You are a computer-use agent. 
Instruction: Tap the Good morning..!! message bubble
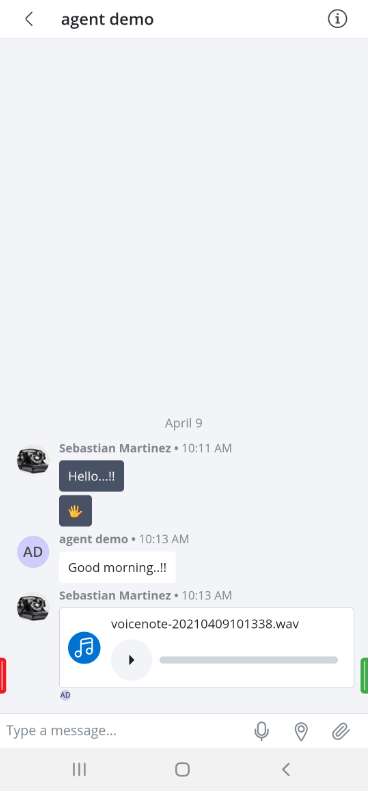(117, 567)
